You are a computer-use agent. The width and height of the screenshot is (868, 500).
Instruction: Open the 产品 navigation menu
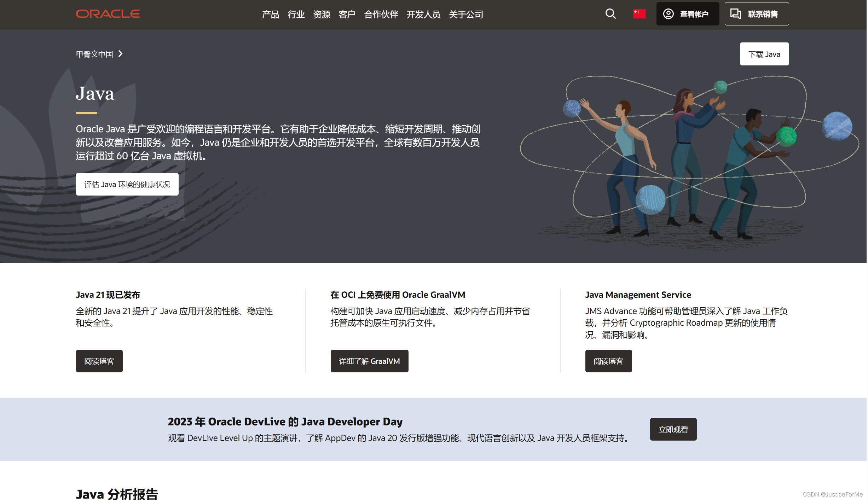(x=271, y=14)
